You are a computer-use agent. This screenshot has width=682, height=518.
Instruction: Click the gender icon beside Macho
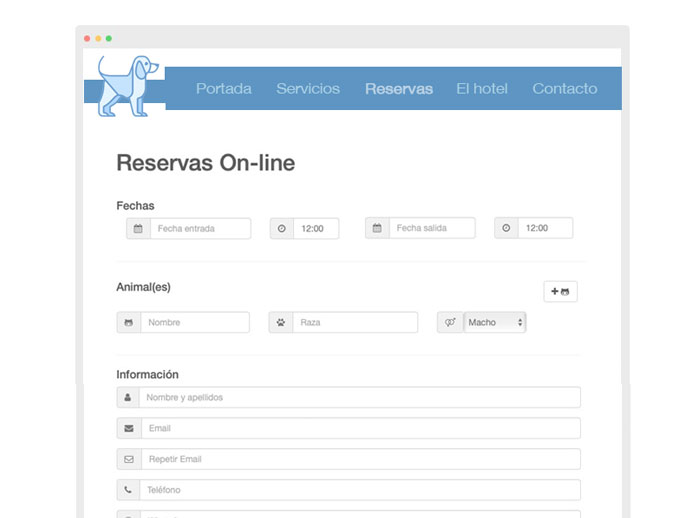click(x=450, y=323)
